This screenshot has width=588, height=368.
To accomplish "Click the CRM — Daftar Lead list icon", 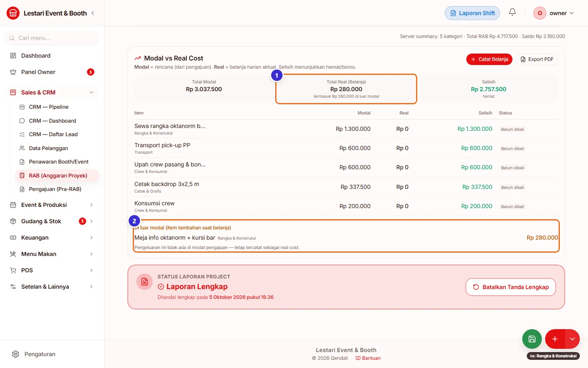I will [x=22, y=135].
